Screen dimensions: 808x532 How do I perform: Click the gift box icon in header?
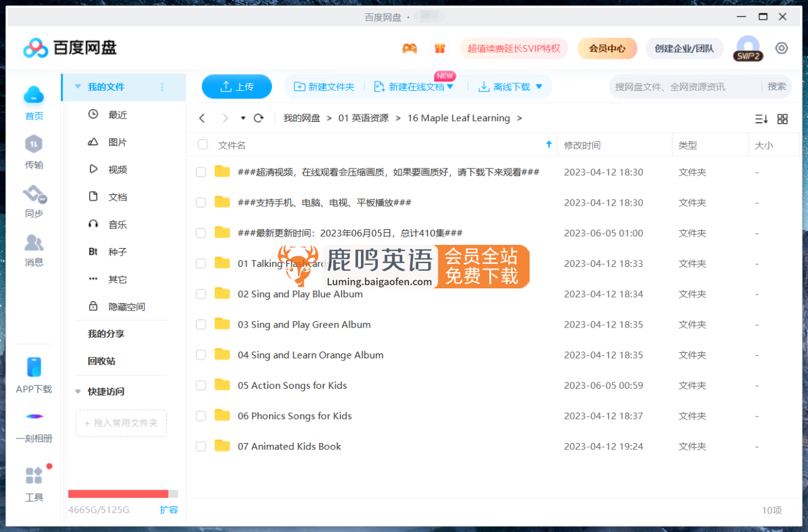440,49
